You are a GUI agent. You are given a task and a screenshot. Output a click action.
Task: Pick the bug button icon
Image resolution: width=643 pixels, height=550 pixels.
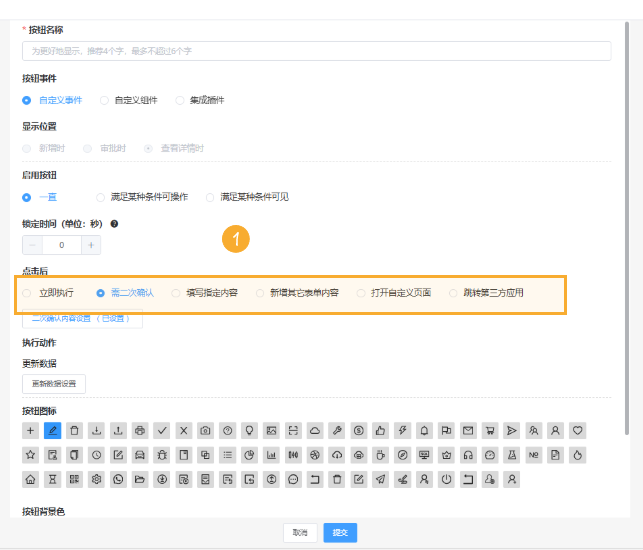coord(162,455)
